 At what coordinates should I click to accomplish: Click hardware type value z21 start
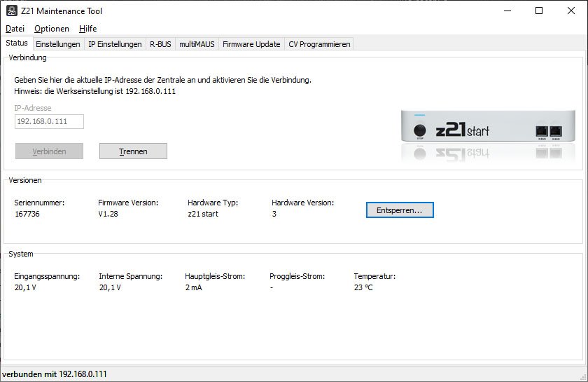[x=203, y=214]
